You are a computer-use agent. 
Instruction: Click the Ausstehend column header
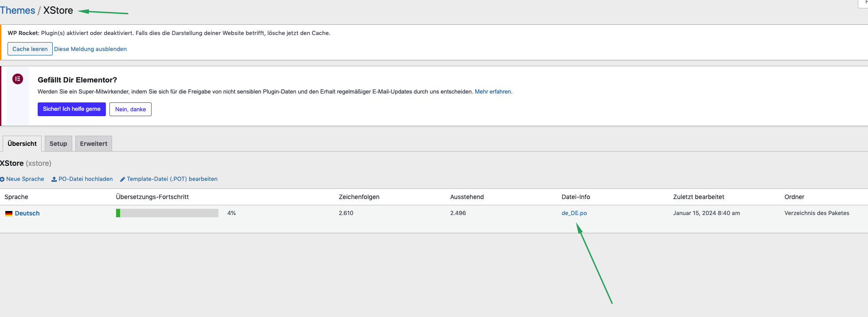467,197
